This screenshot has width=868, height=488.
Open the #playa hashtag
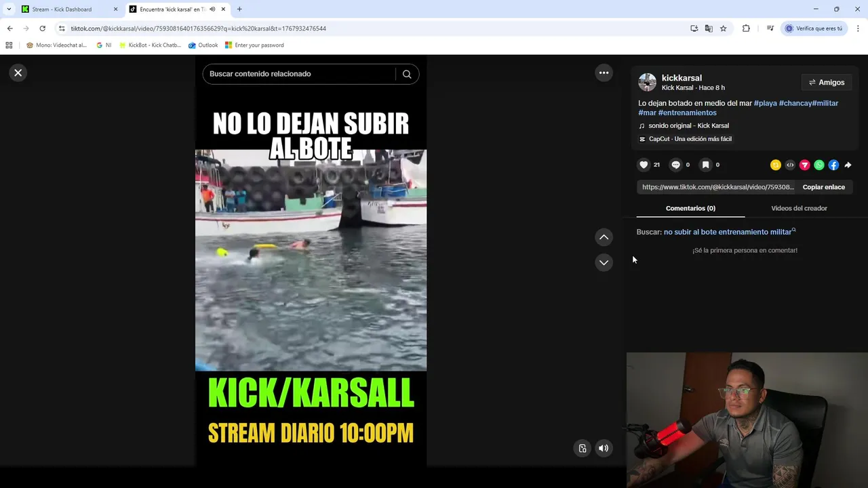coord(766,103)
